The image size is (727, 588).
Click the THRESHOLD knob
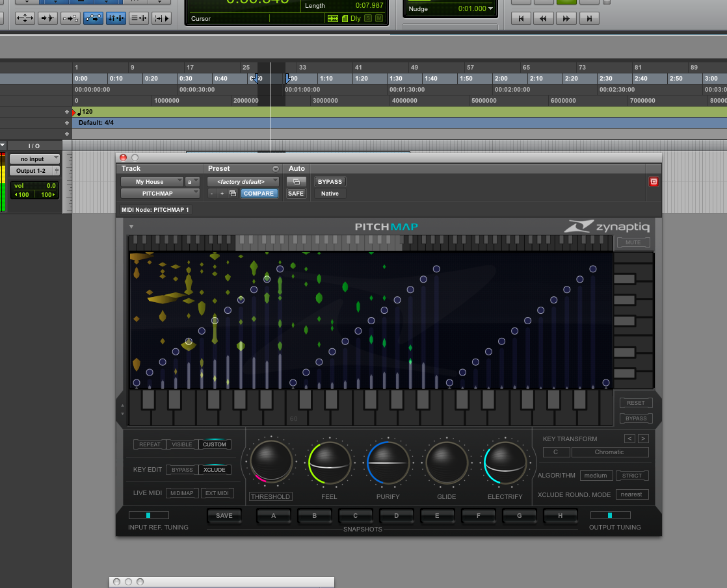click(271, 461)
